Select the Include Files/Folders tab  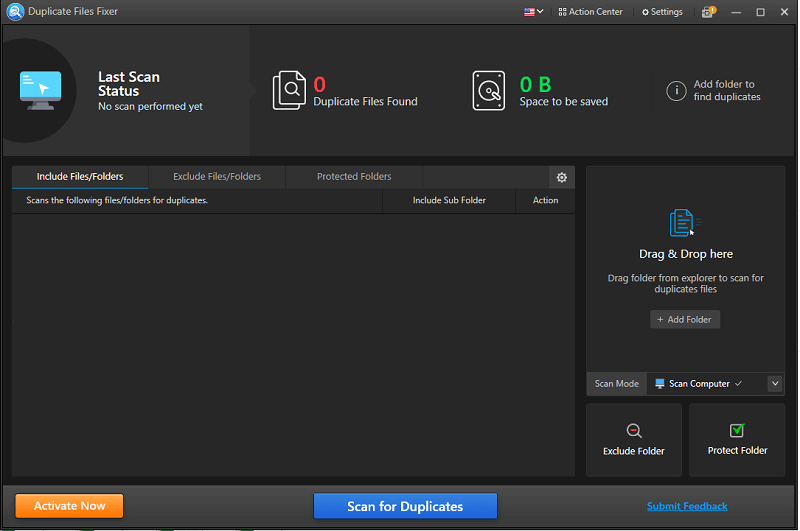point(80,177)
